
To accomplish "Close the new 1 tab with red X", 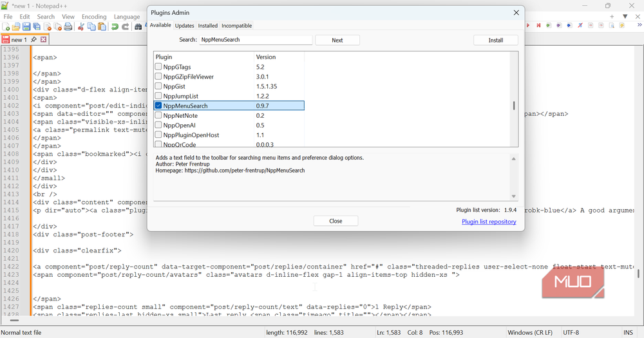I will [43, 39].
